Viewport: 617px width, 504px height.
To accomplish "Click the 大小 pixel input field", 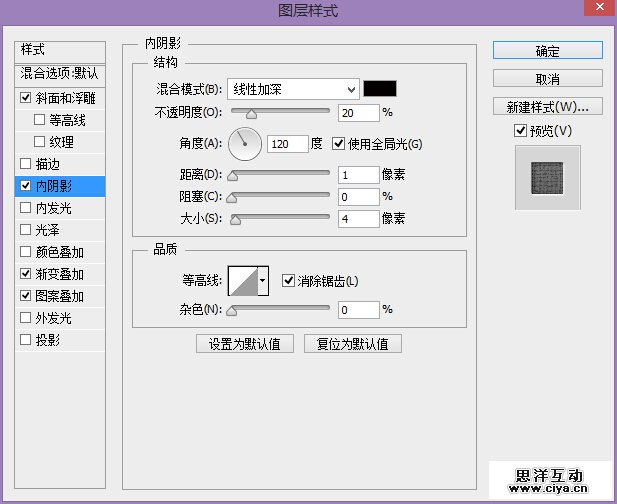I will (x=358, y=219).
